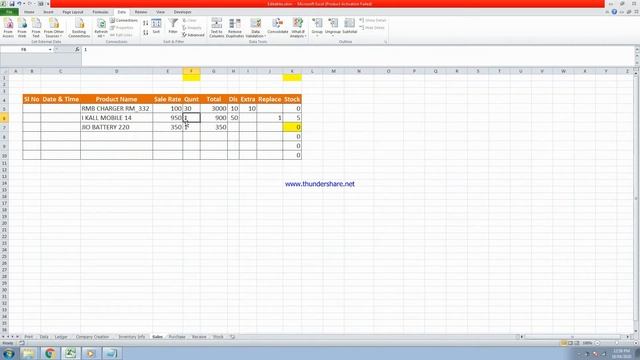Click the Sort Z to A icon
640x360 pixels.
click(x=146, y=32)
